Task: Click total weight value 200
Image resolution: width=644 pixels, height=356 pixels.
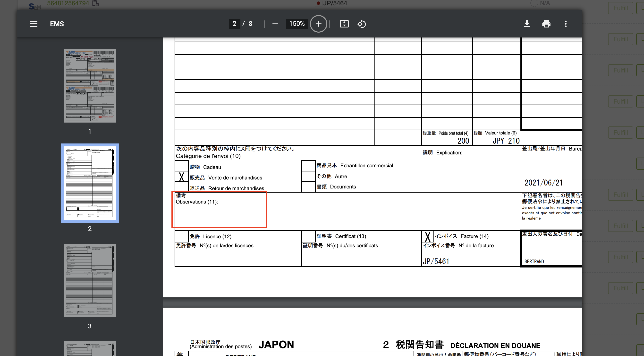Action: coord(463,141)
